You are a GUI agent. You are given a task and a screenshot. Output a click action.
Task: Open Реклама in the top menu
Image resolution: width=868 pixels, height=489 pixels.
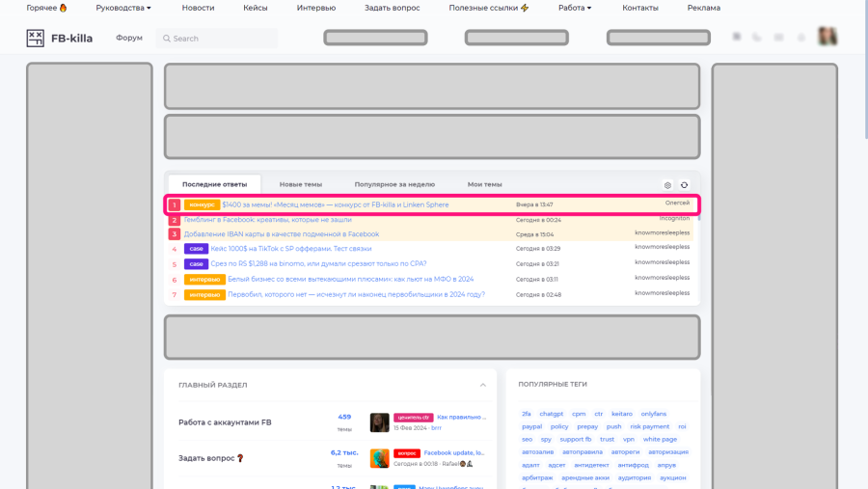pos(704,8)
